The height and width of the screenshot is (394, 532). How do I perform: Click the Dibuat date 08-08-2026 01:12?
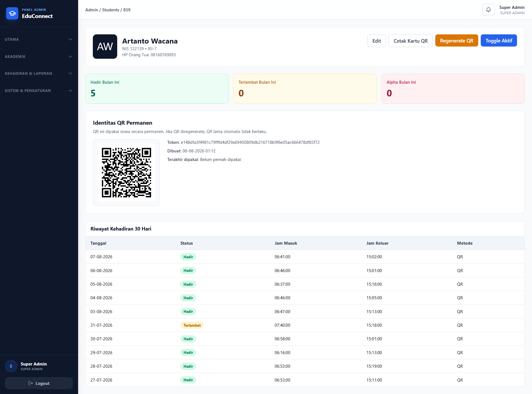coord(199,151)
